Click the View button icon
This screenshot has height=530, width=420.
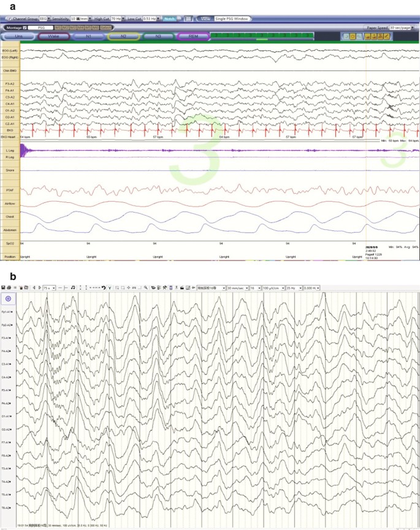(205, 19)
